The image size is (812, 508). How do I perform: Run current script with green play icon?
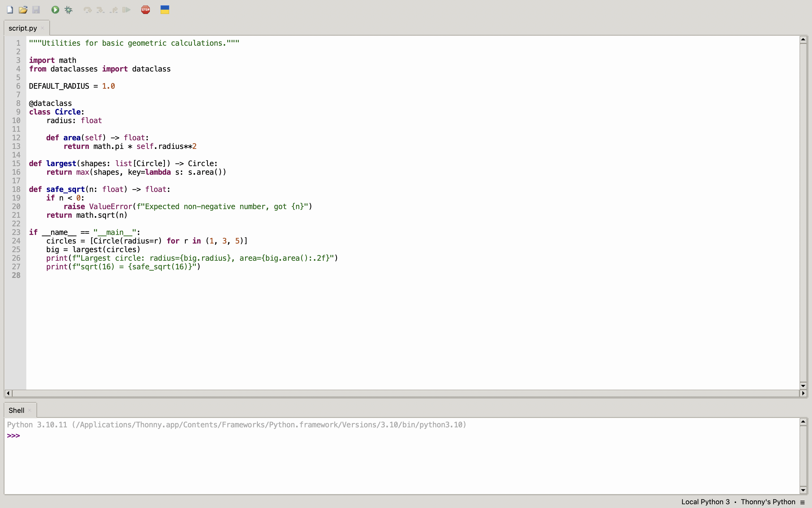[x=55, y=10]
